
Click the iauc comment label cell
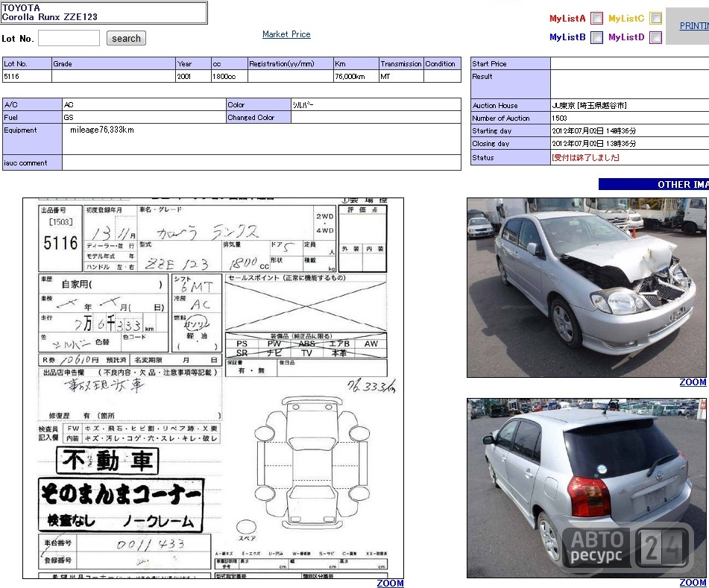click(x=32, y=162)
